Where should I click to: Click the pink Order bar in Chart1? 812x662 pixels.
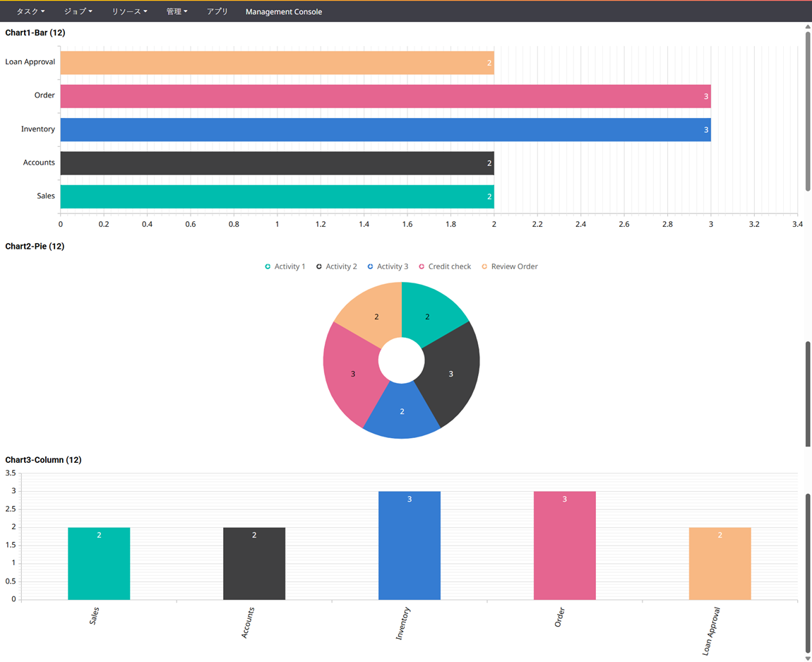click(385, 96)
